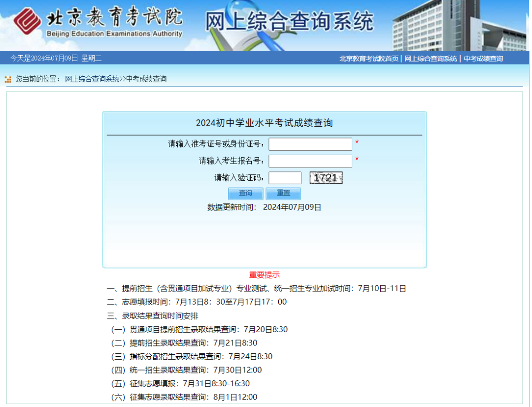Click the orange breadcrumb location icon

click(7, 79)
